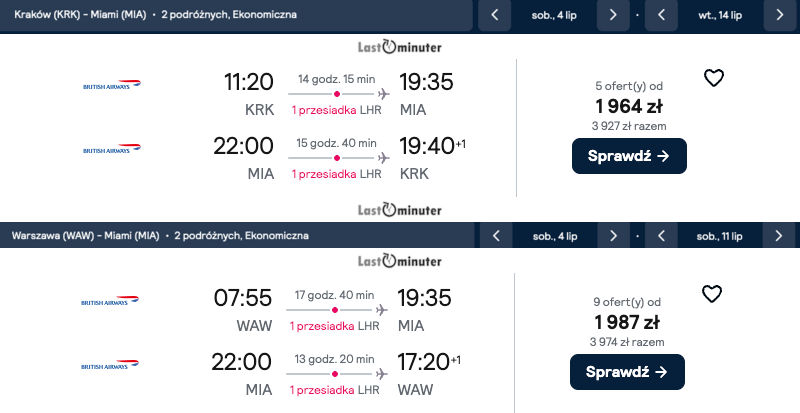This screenshot has width=800, height=413.
Task: Go to next return date after wt., 14 lip
Action: tap(780, 16)
